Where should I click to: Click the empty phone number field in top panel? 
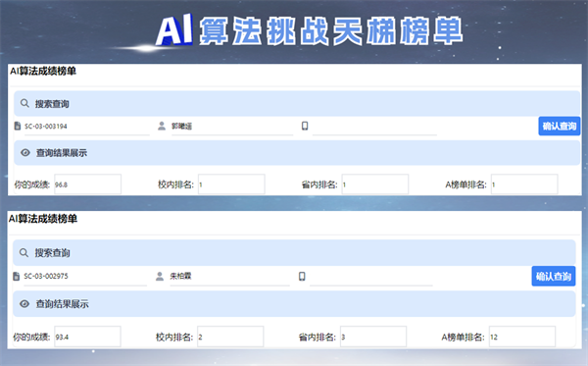374,127
